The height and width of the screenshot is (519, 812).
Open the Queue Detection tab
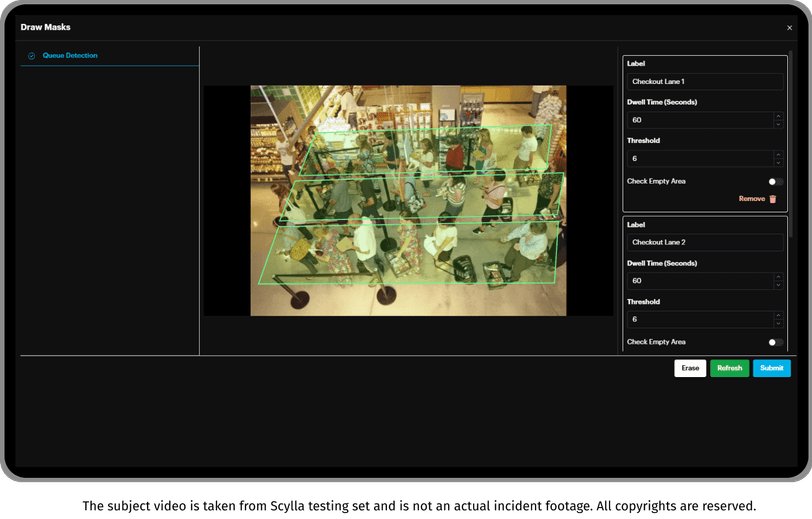[x=110, y=55]
